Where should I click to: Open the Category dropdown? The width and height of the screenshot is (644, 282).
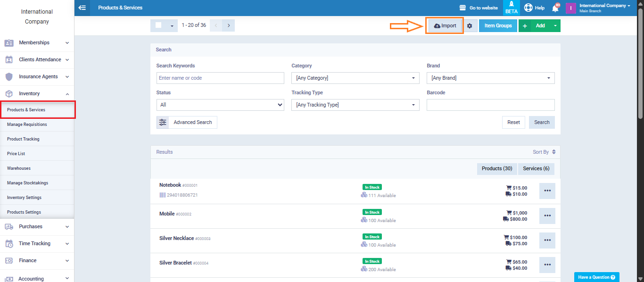click(x=355, y=78)
